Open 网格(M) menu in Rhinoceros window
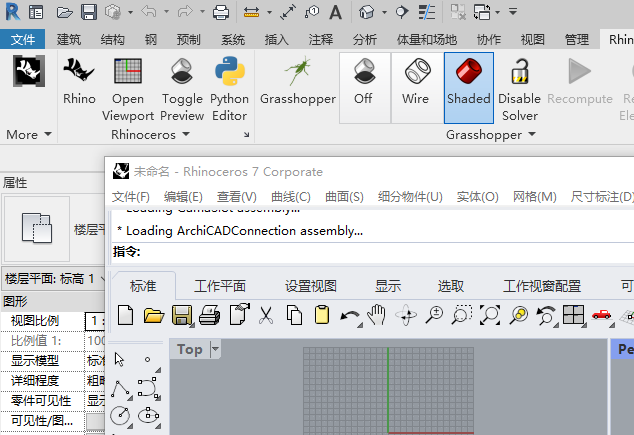 point(534,196)
